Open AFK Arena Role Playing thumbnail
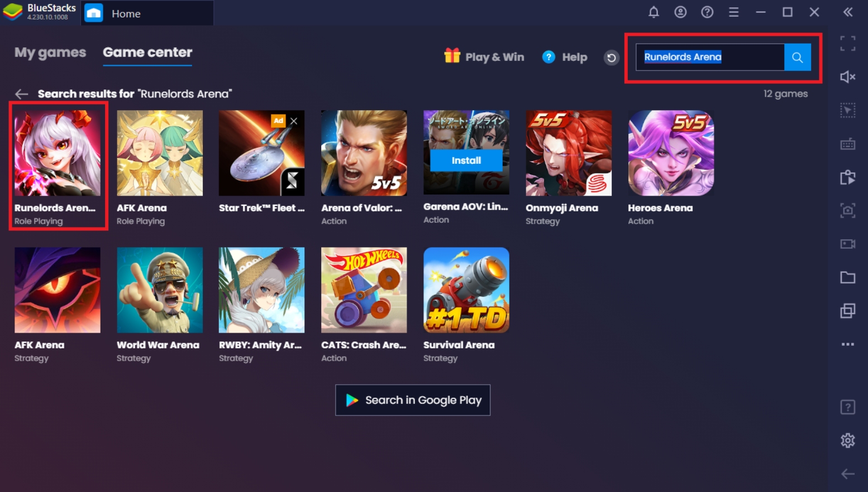The height and width of the screenshot is (492, 868). pos(160,153)
